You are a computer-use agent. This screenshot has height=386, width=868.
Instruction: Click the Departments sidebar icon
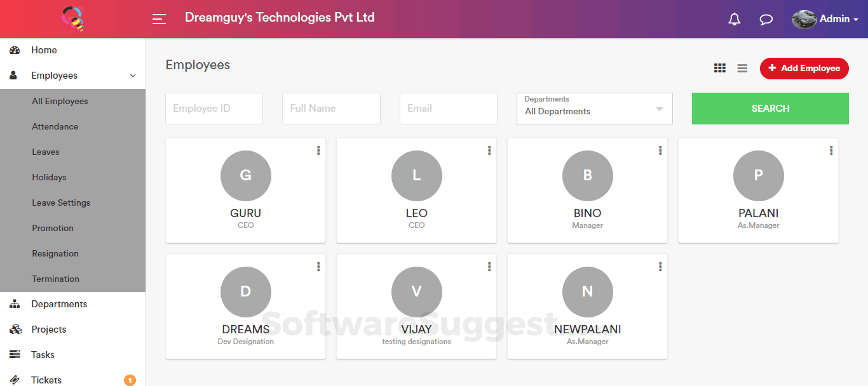[x=15, y=304]
